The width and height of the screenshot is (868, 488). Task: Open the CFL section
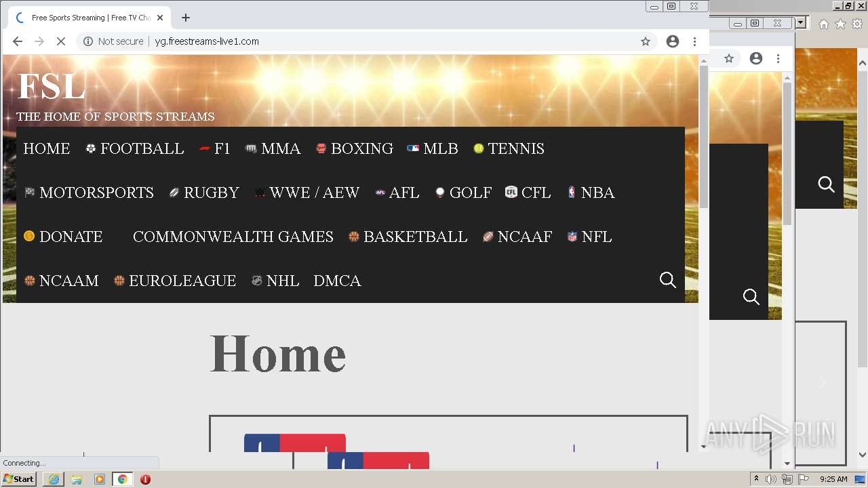pyautogui.click(x=528, y=192)
